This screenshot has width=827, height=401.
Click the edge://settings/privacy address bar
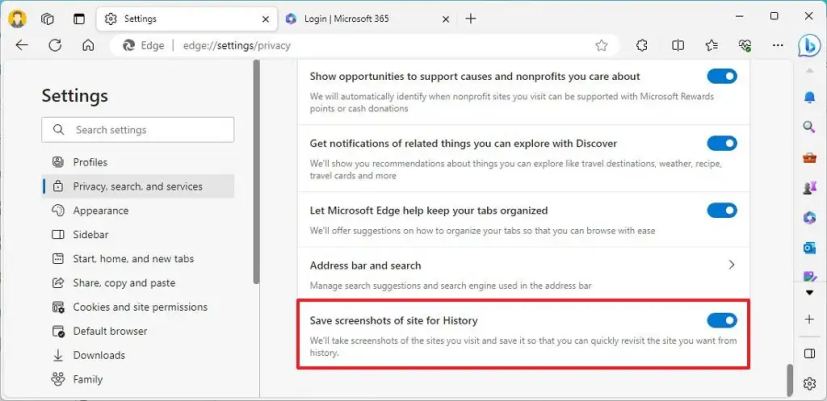[x=364, y=46]
